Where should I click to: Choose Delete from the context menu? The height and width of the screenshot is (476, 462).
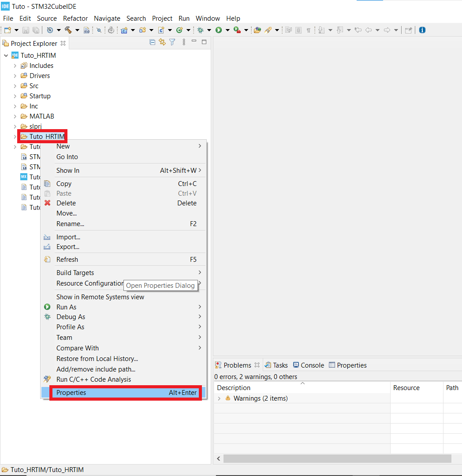coord(124,203)
